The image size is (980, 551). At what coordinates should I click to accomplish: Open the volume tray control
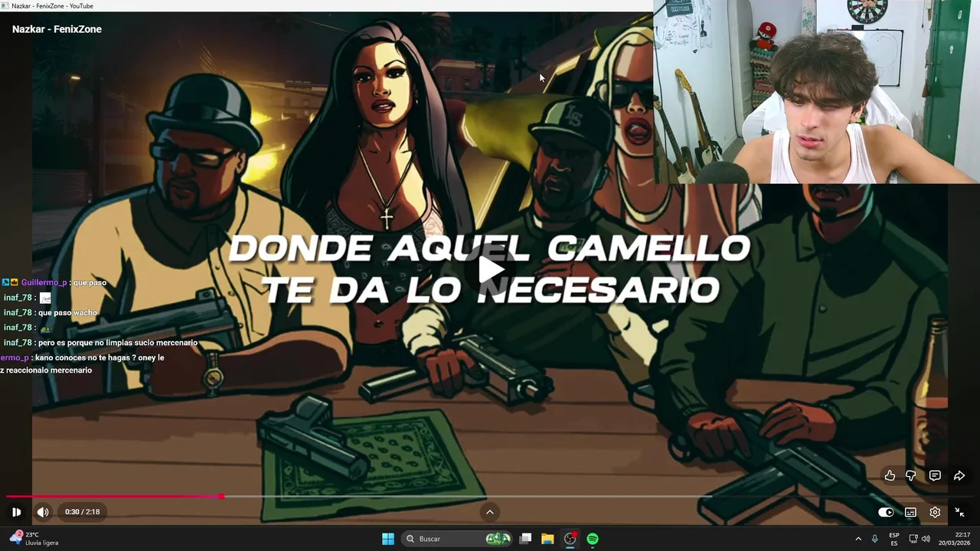click(926, 539)
